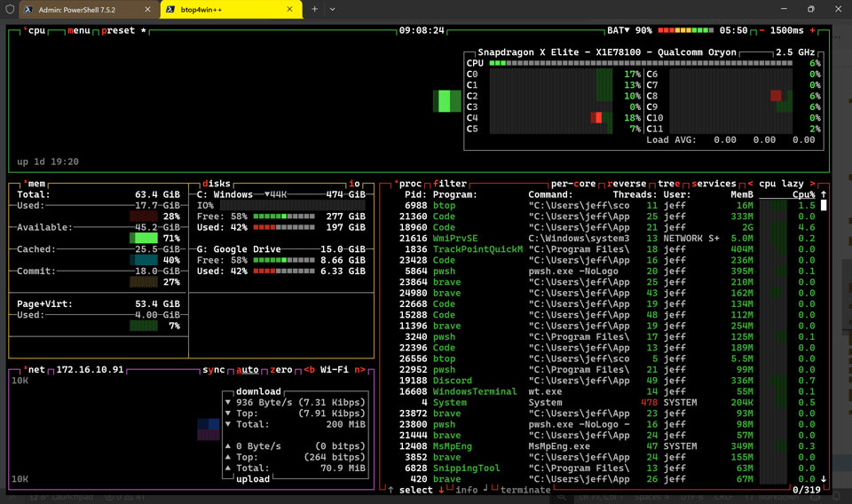The image size is (852, 504).
Task: Open the new tab profile dropdown
Action: click(x=333, y=9)
